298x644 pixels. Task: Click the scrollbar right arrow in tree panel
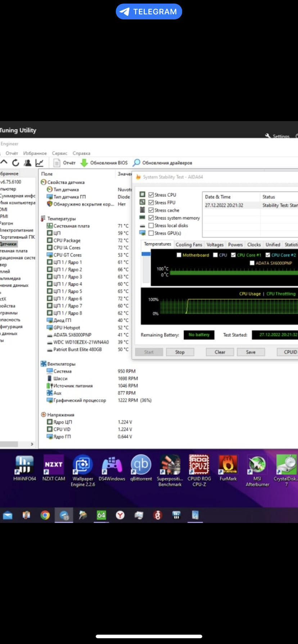(x=32, y=444)
